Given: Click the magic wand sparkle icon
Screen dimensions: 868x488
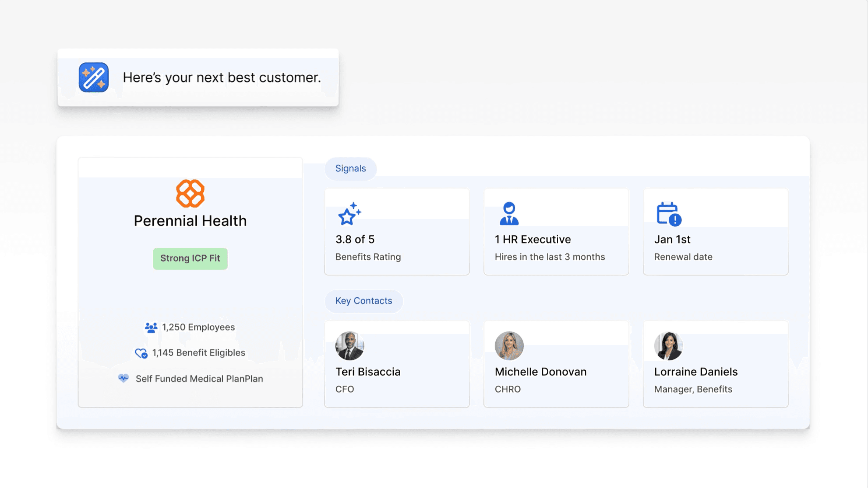Looking at the screenshot, I should [94, 77].
